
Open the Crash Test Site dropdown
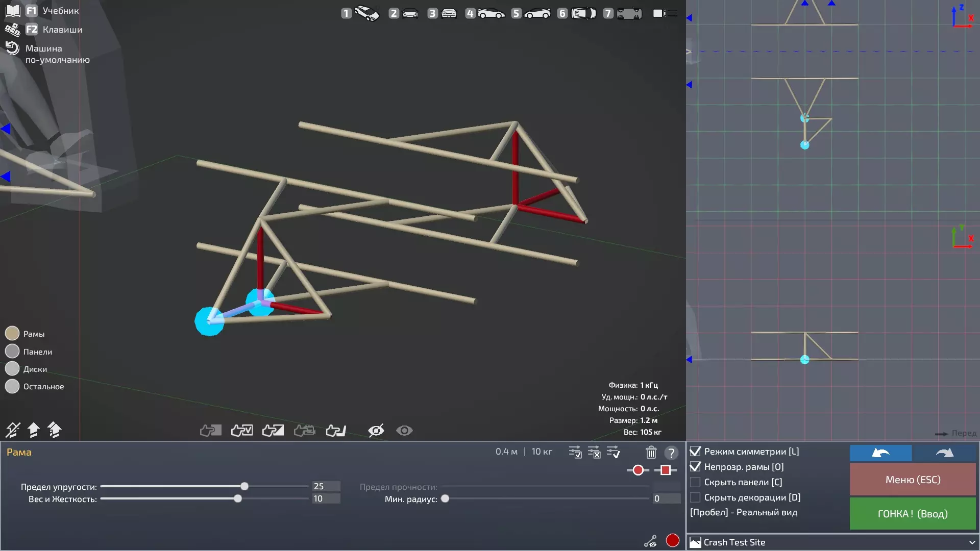pos(832,542)
